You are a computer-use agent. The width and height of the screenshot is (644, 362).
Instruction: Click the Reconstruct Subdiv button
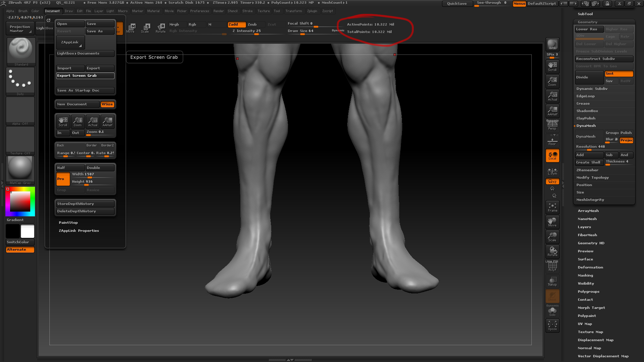pyautogui.click(x=604, y=59)
